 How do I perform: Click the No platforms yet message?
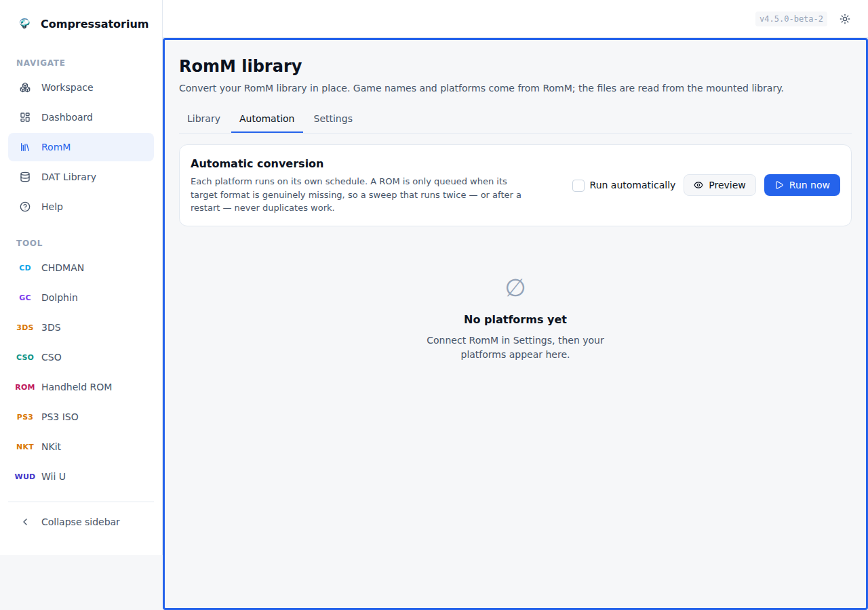pyautogui.click(x=515, y=319)
